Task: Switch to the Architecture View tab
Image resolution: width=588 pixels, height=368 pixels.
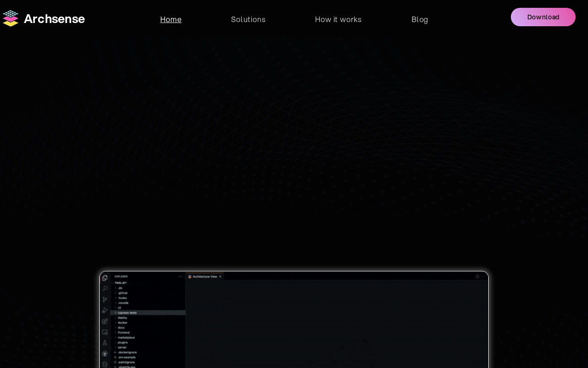Action: pos(204,276)
